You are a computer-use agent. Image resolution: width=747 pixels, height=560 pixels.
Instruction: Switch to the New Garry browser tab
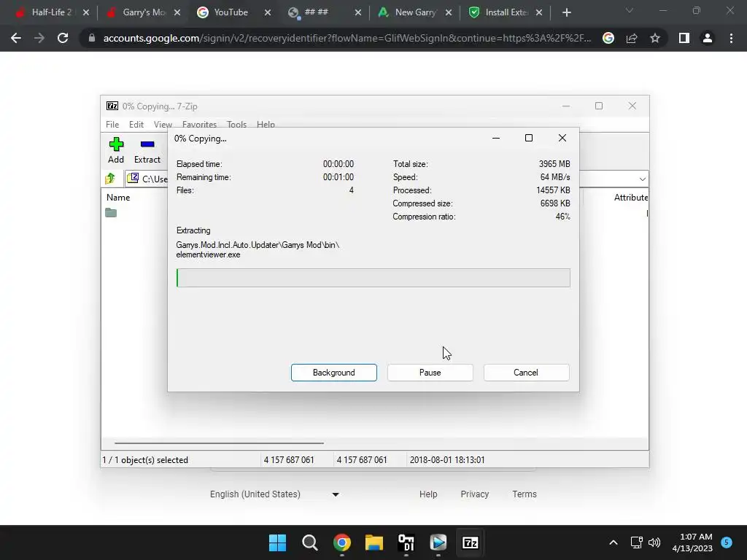point(415,12)
